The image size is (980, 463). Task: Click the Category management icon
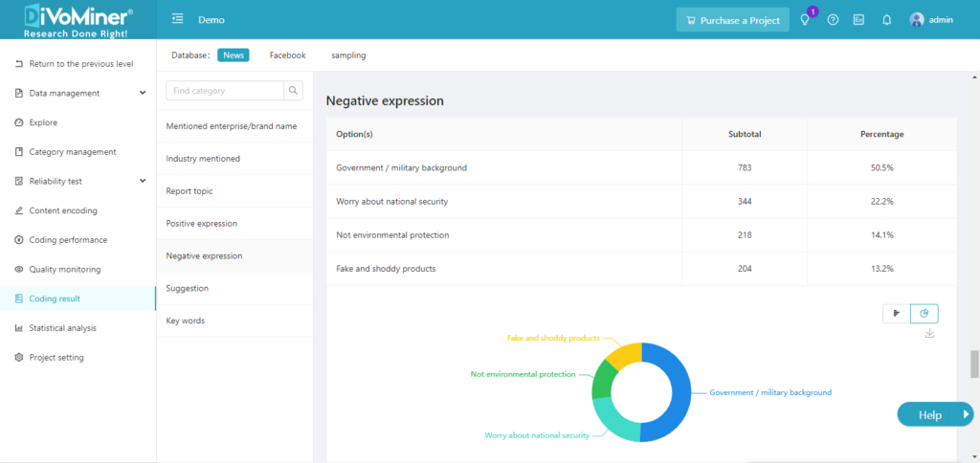click(x=19, y=152)
